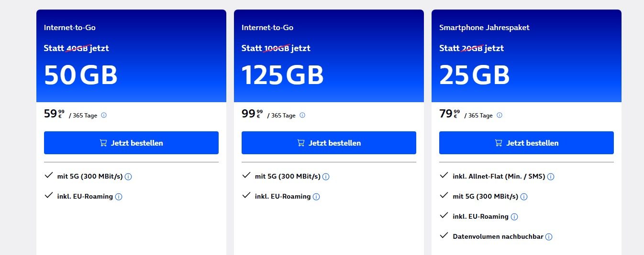The width and height of the screenshot is (644, 255).
Task: Click info icon beside 59,99 € price
Action: 104,115
